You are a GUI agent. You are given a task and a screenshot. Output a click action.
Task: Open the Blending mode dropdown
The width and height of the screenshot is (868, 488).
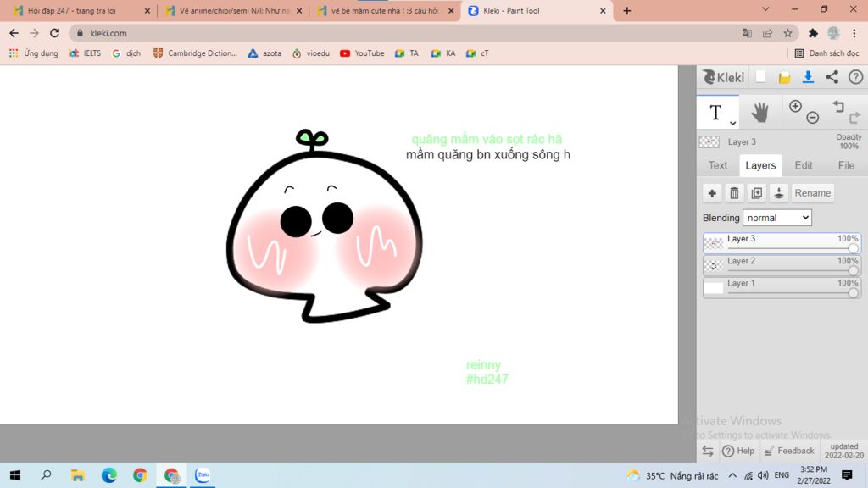(x=777, y=218)
